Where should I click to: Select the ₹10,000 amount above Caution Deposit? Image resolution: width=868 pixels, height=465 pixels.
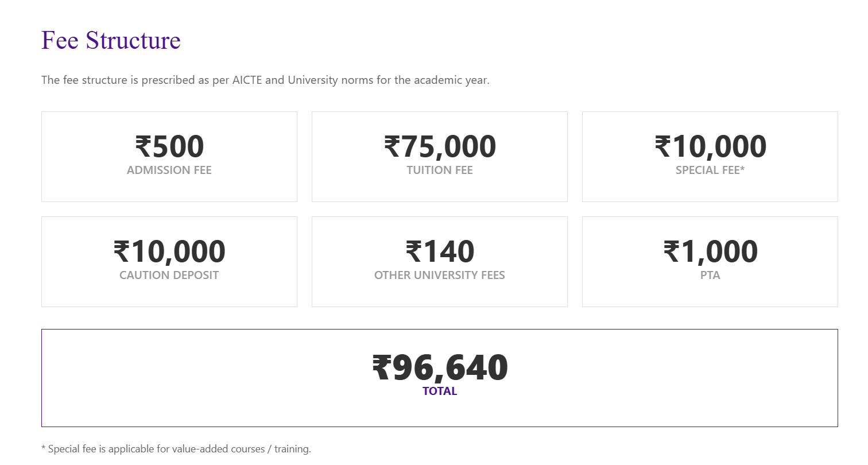169,251
